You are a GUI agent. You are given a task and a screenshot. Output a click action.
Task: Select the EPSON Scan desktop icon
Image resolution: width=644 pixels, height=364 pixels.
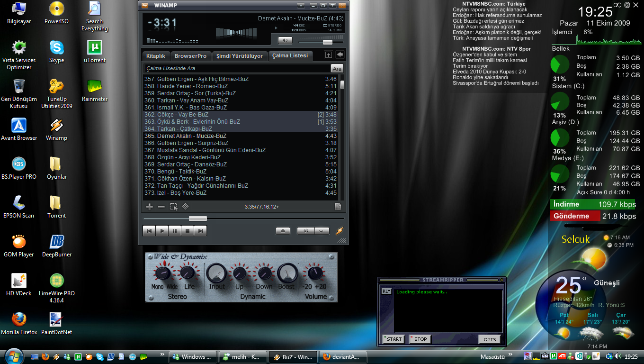[x=19, y=207]
